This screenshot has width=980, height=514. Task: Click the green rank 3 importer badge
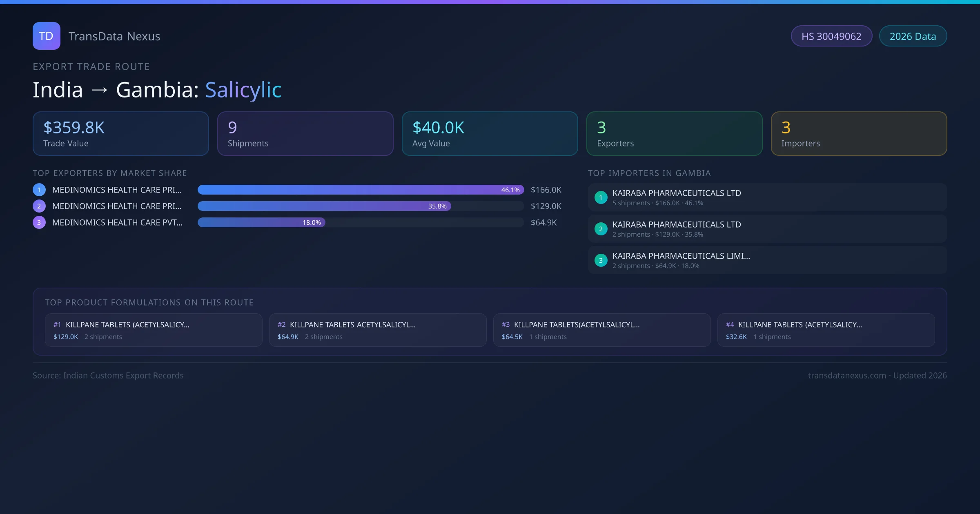pyautogui.click(x=601, y=260)
